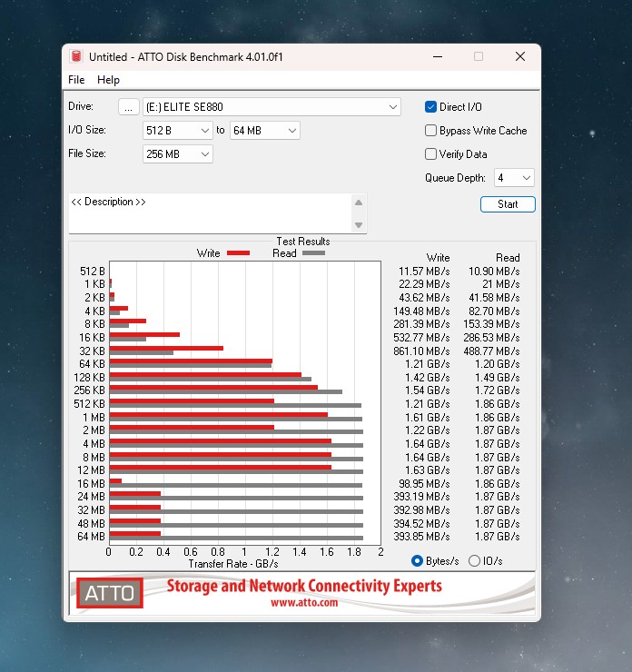Click the drive browse '...' button
The width and height of the screenshot is (632, 672).
129,107
